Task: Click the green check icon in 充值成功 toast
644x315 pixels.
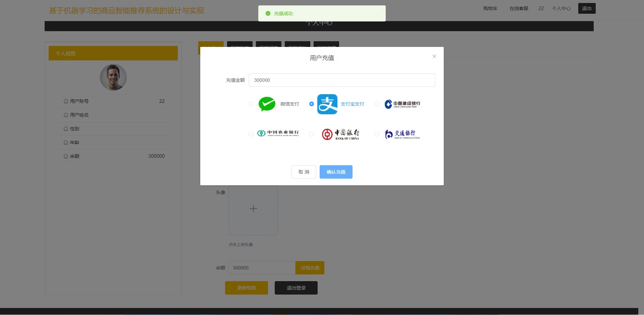Action: (x=268, y=13)
